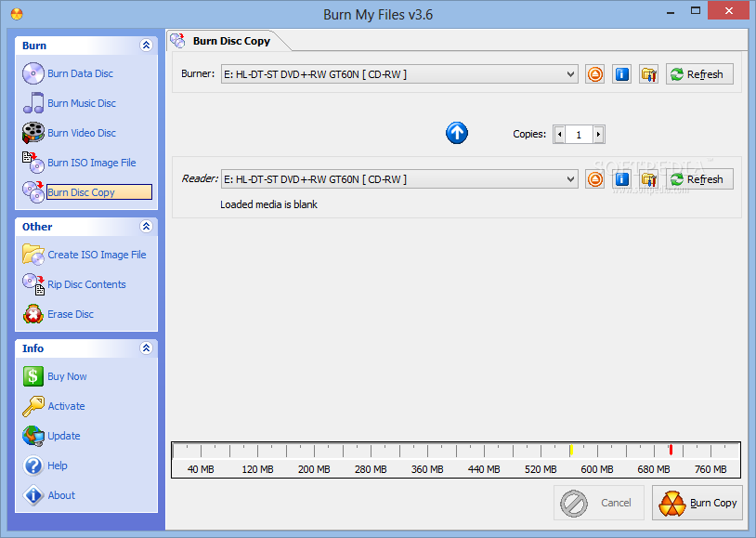Screen dimensions: 756x538
Task: Open the Erase Disc link
Action: tap(71, 314)
